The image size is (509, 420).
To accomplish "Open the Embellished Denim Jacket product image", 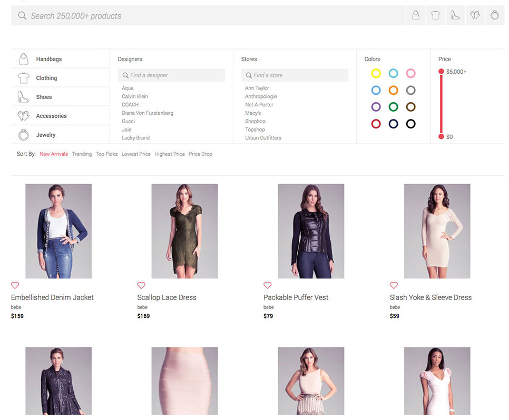I will tap(58, 231).
